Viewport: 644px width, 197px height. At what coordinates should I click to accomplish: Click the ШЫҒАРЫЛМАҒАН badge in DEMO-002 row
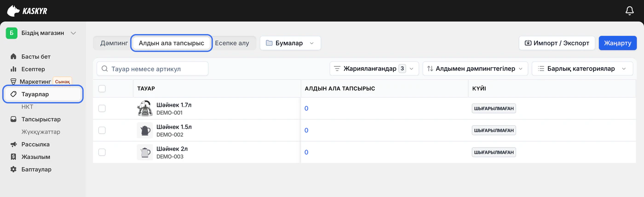click(x=494, y=130)
